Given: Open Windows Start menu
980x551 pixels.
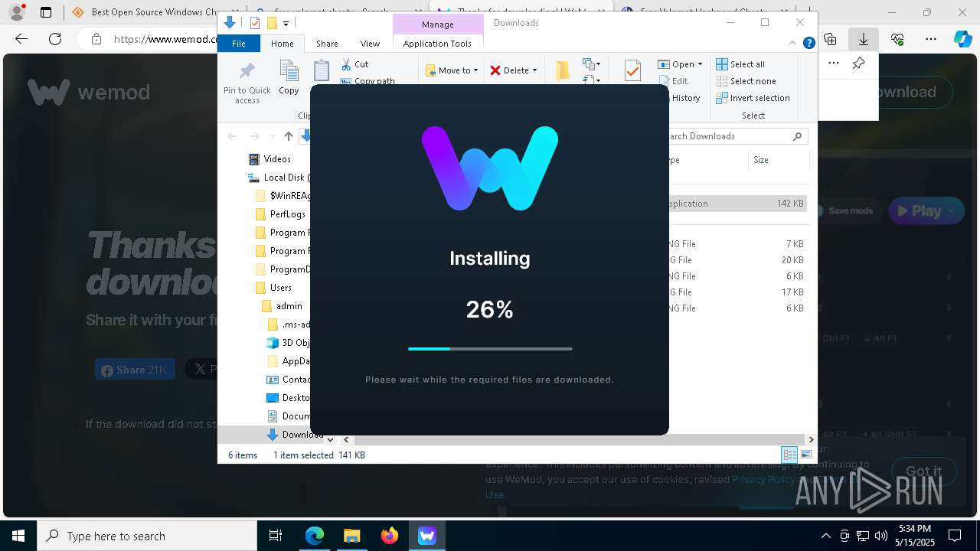Looking at the screenshot, I should tap(18, 536).
